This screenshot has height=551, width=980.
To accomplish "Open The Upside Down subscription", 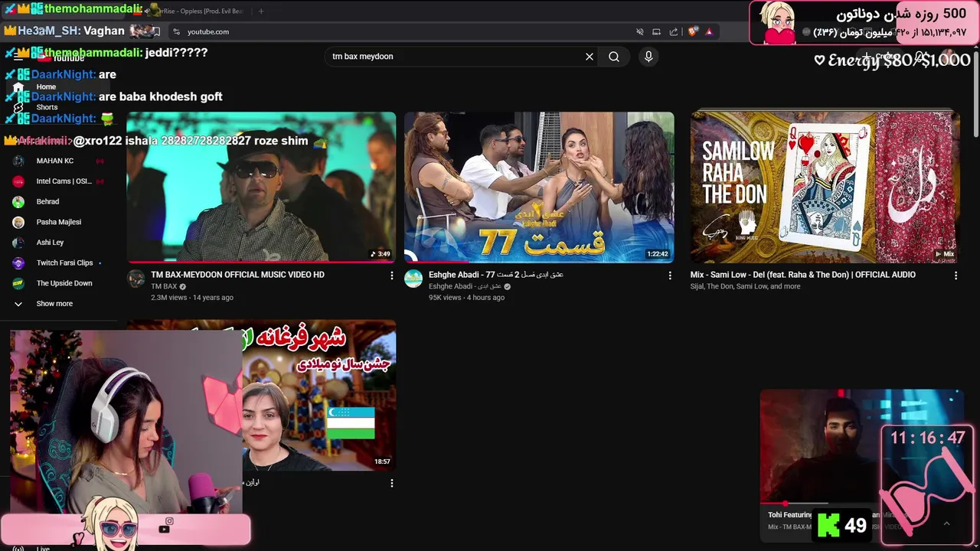I will tap(64, 283).
